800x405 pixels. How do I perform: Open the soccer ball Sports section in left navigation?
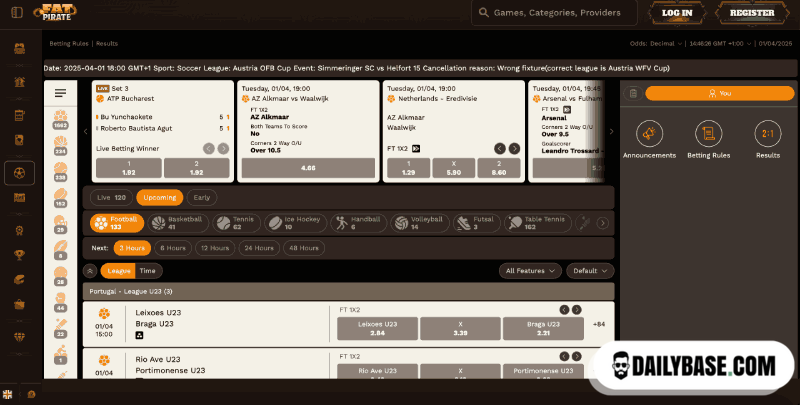tap(19, 173)
